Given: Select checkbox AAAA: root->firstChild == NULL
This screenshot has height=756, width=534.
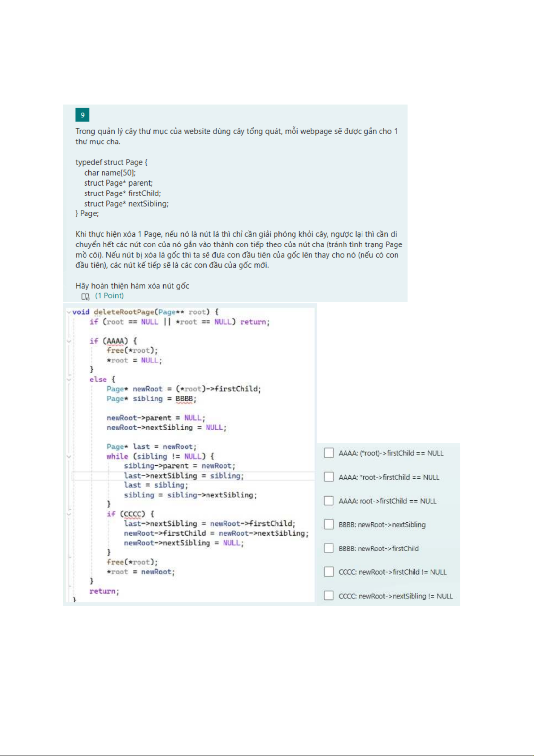Looking at the screenshot, I should pyautogui.click(x=329, y=501).
